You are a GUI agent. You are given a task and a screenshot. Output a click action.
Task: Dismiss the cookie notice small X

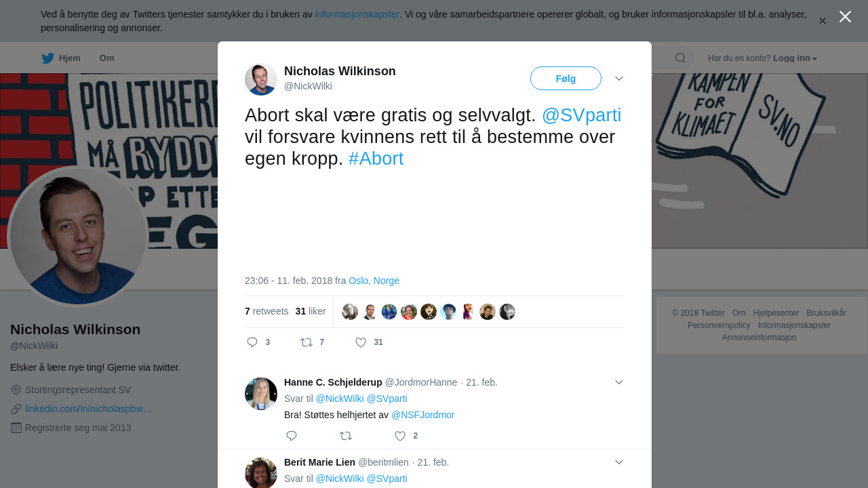[823, 21]
